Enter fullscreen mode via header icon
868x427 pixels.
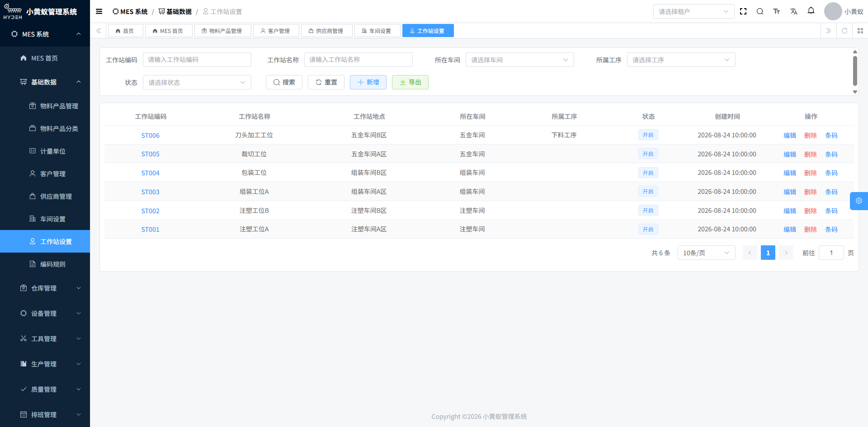[743, 11]
